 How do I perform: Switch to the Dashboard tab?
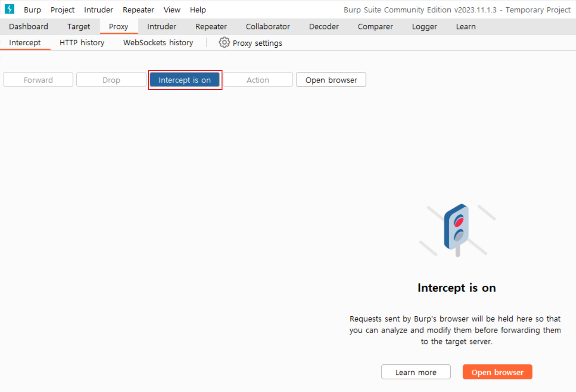[x=29, y=27]
